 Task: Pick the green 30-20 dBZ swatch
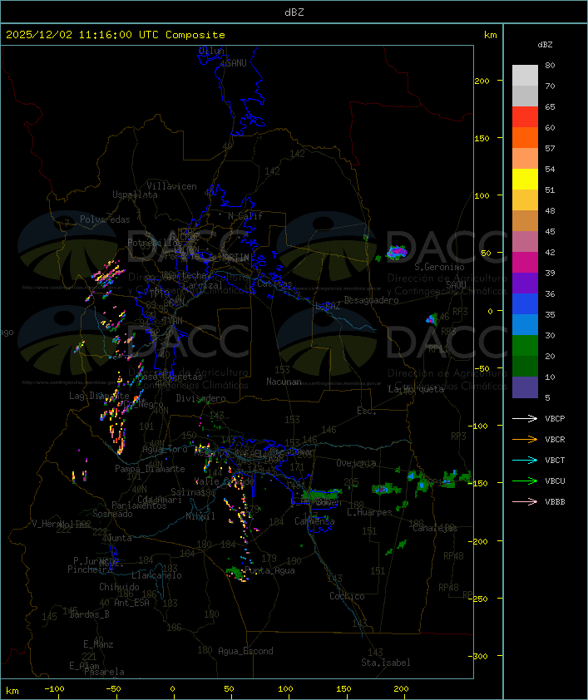(525, 346)
